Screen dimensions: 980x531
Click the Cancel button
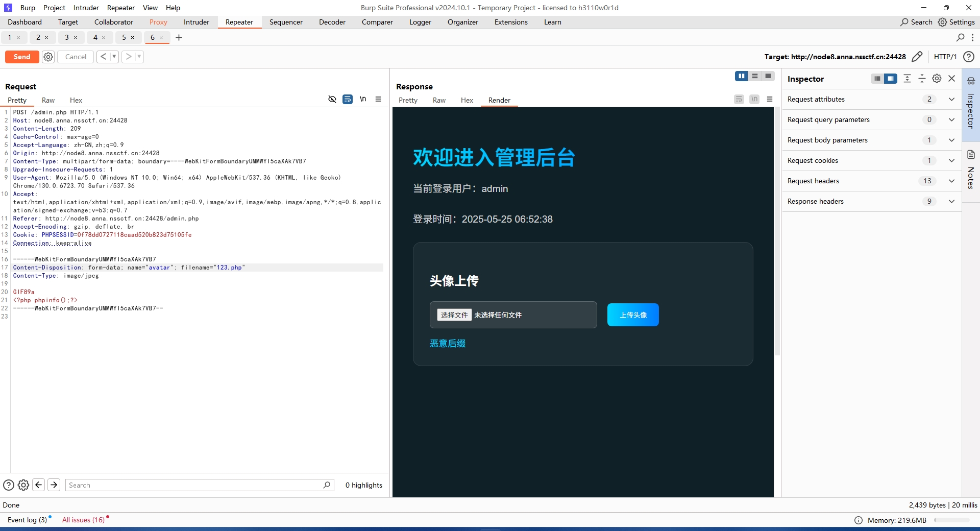click(x=76, y=57)
